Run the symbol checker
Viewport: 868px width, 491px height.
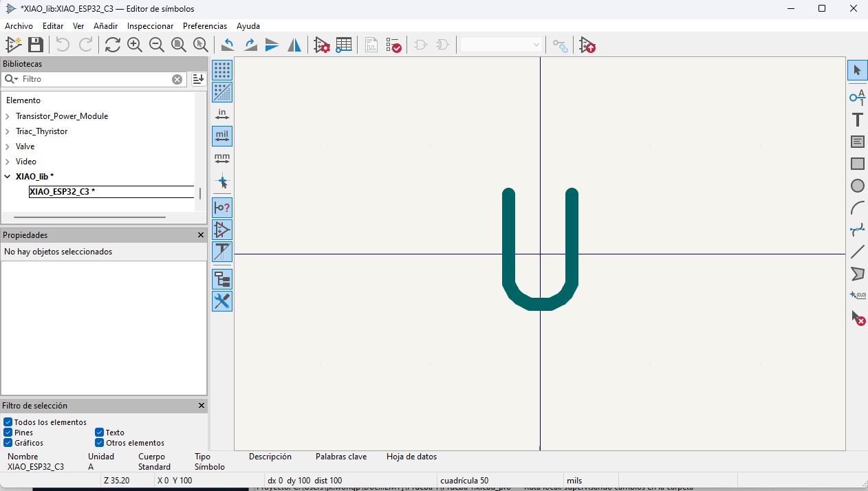pyautogui.click(x=393, y=45)
